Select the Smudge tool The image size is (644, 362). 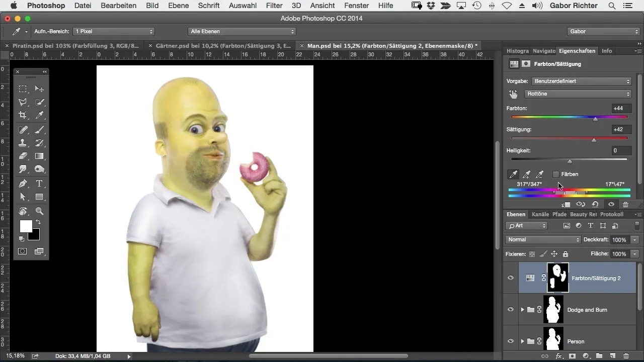click(x=23, y=169)
